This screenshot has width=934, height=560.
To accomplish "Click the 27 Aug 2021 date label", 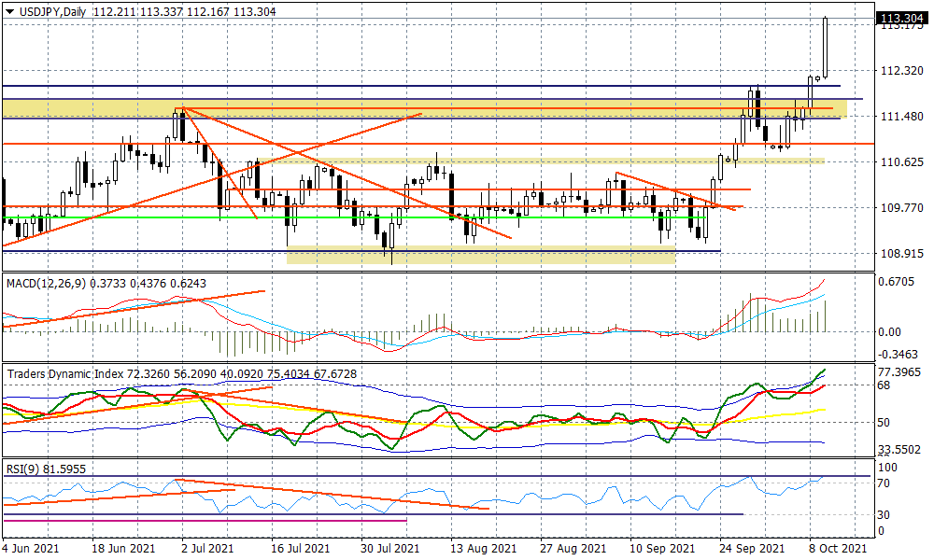I will (x=573, y=548).
